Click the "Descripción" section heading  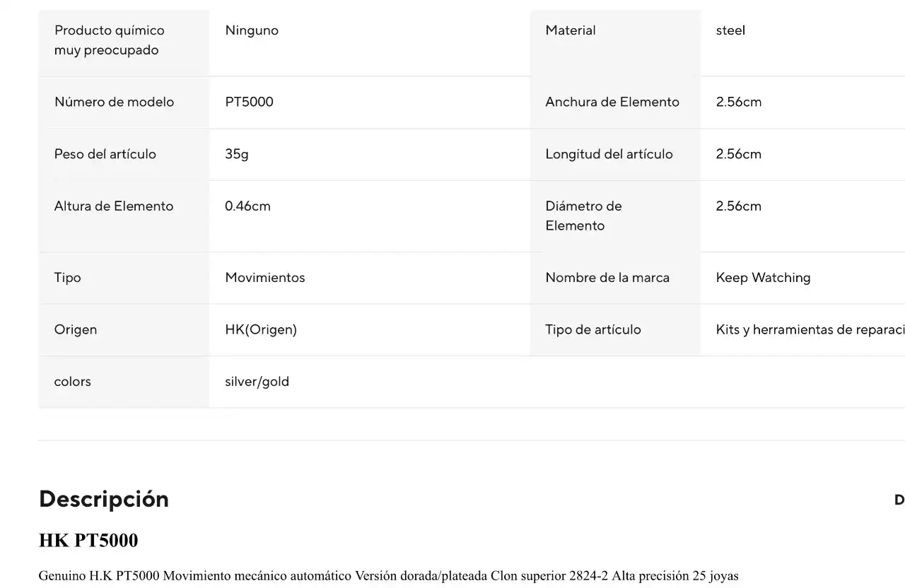(x=104, y=499)
